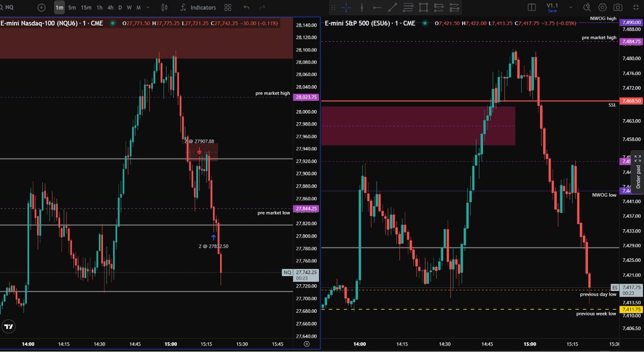Select the SSL text label on ES chart

(x=612, y=106)
